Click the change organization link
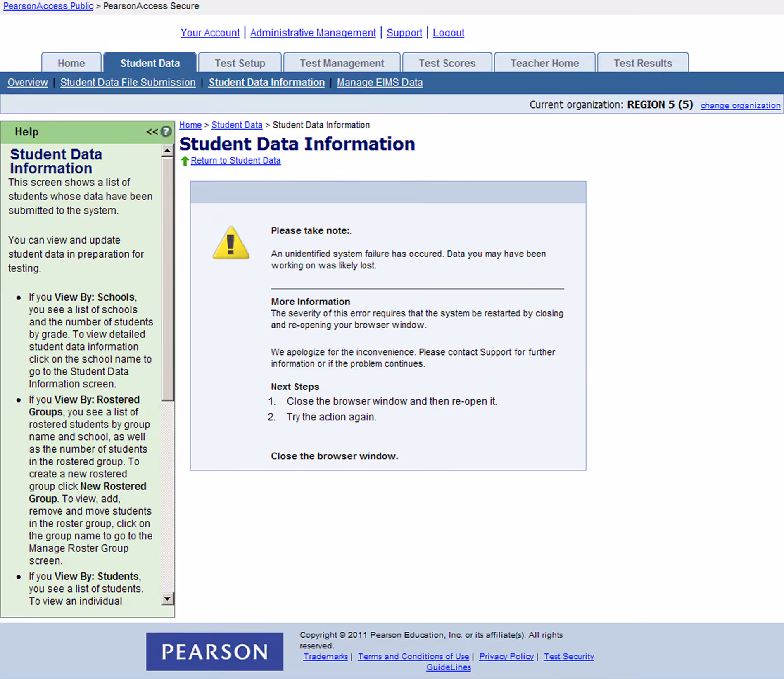This screenshot has height=679, width=784. (741, 105)
